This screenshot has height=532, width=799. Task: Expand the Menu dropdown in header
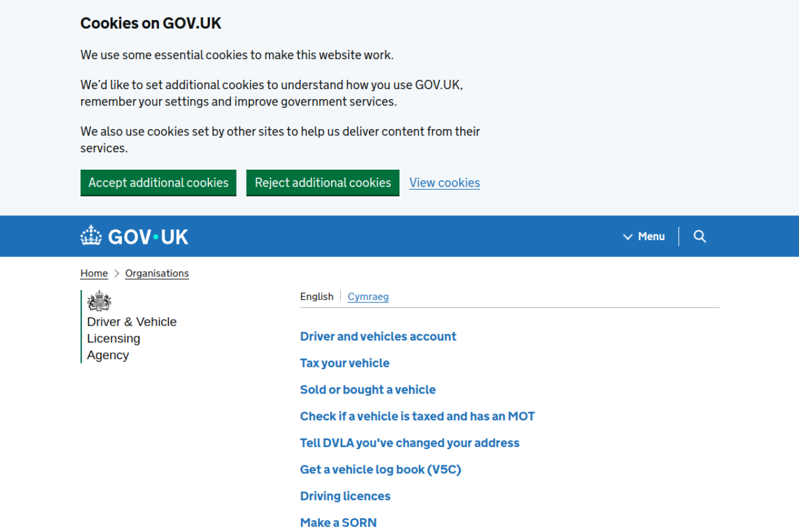point(644,236)
